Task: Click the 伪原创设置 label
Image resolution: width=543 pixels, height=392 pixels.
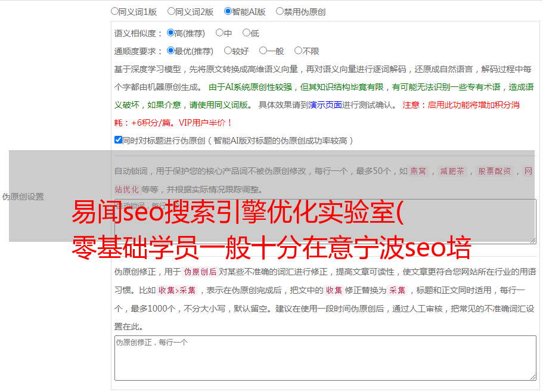Action: [23, 197]
